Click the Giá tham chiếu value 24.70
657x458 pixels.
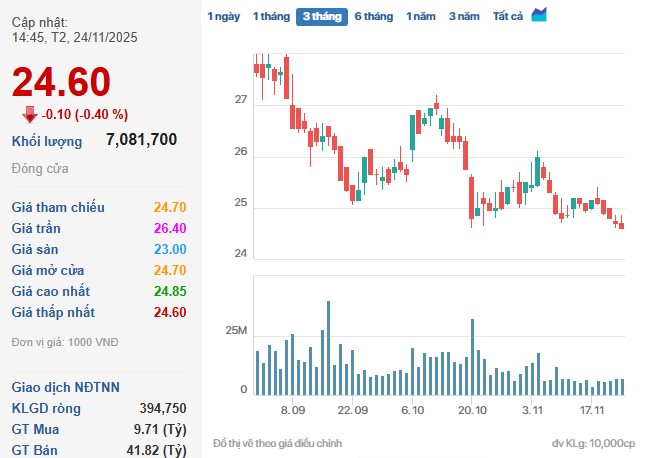tap(169, 207)
